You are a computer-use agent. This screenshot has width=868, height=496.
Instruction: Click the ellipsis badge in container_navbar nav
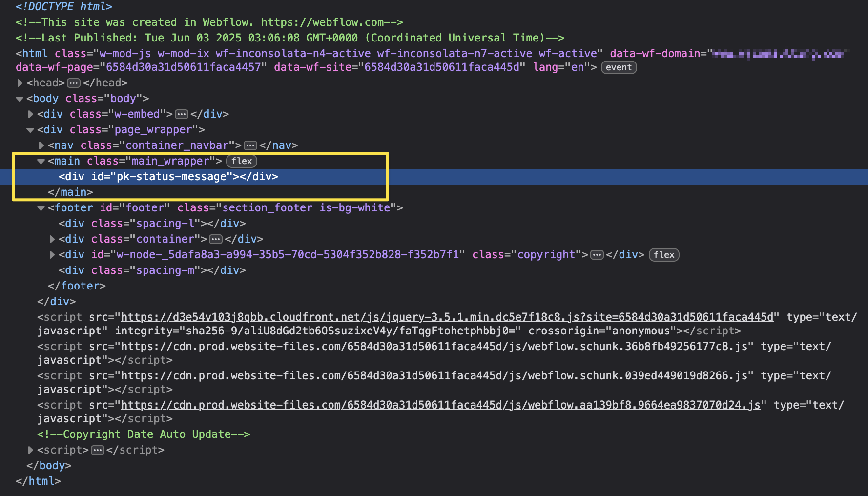click(x=250, y=145)
